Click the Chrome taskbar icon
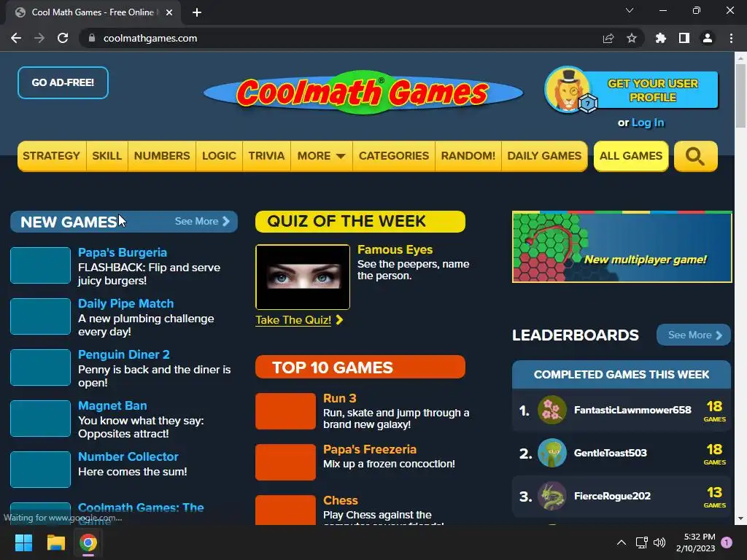Viewport: 747px width, 560px height. (x=88, y=542)
